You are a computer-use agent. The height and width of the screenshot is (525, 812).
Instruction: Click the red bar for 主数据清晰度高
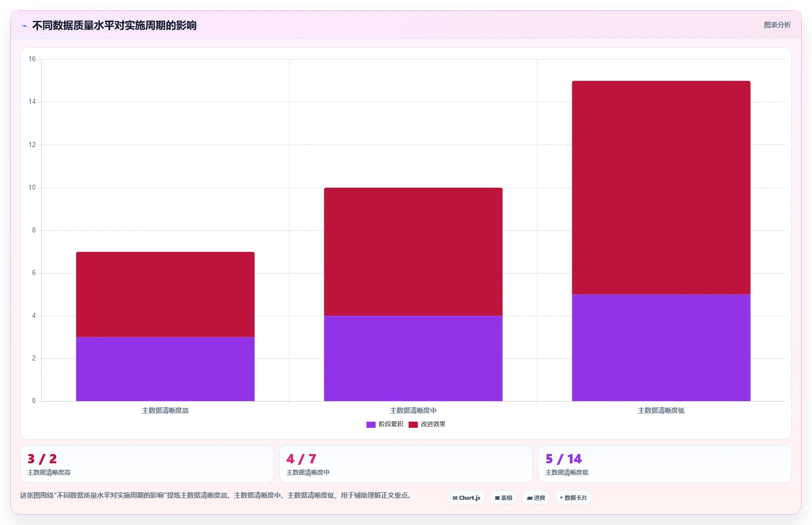[x=165, y=294]
